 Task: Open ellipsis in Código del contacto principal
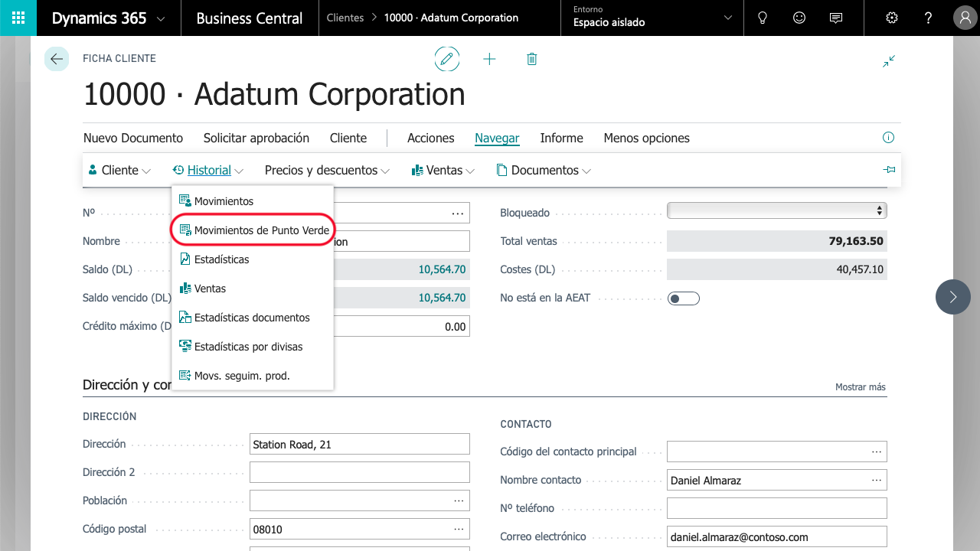(877, 452)
